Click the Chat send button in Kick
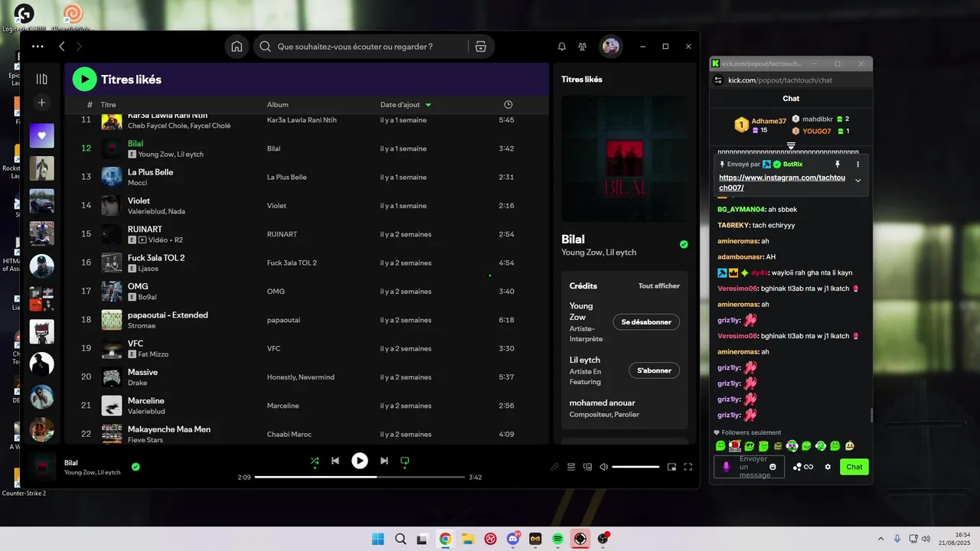This screenshot has width=980, height=551. [854, 467]
